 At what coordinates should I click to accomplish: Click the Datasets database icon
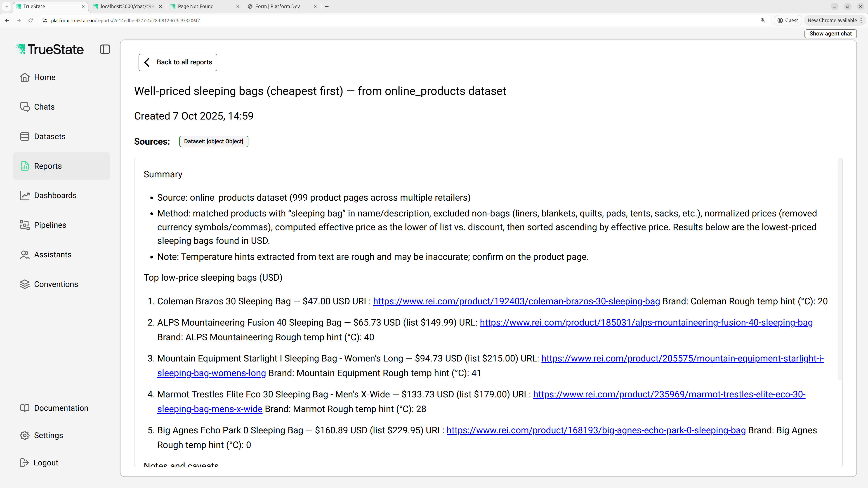tap(25, 136)
